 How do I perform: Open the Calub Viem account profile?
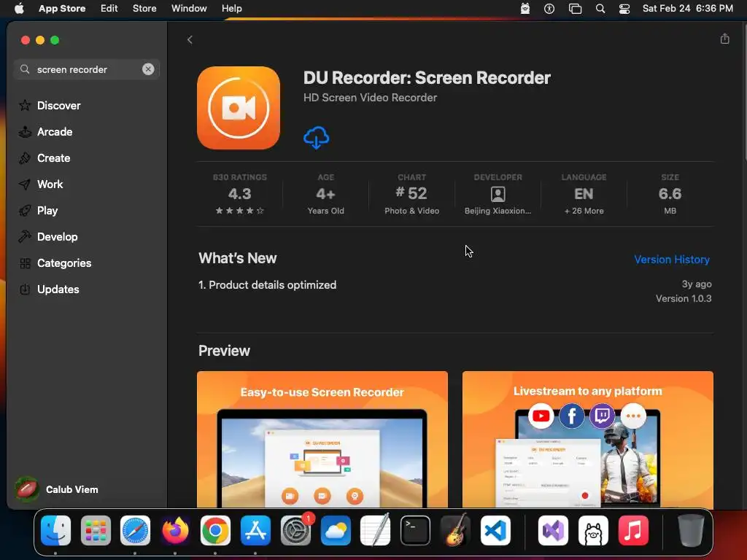(56, 489)
